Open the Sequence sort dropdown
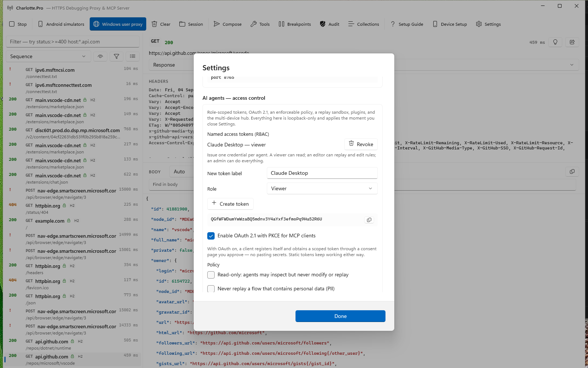Image resolution: width=588 pixels, height=368 pixels. (x=48, y=56)
